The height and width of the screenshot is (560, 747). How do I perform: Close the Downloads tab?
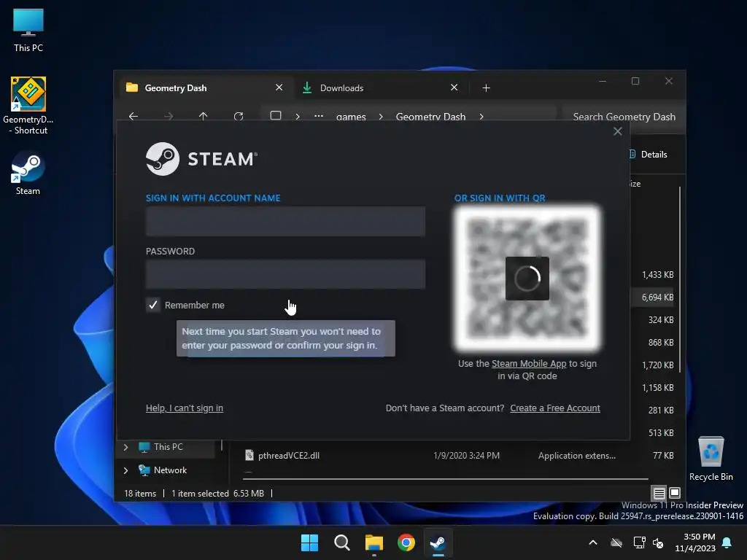454,87
